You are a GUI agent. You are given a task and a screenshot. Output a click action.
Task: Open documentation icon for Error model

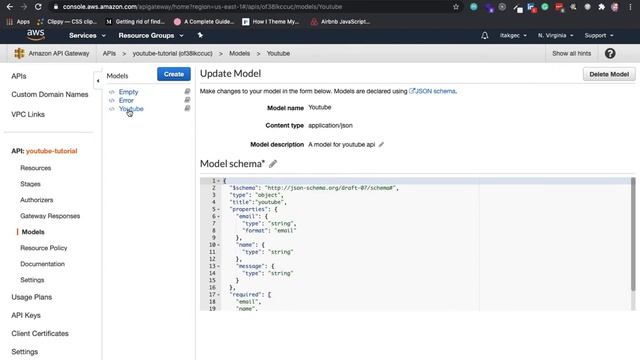[187, 100]
